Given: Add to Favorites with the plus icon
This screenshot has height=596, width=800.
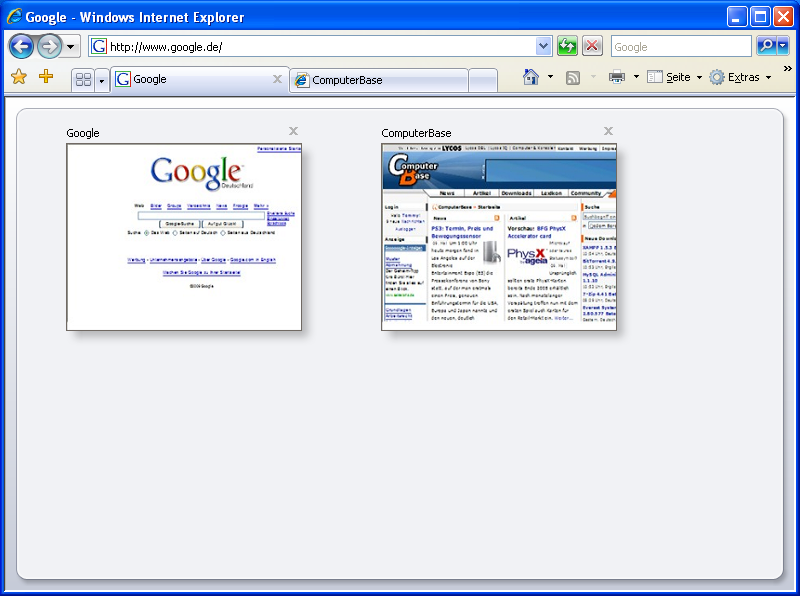Looking at the screenshot, I should 46,77.
